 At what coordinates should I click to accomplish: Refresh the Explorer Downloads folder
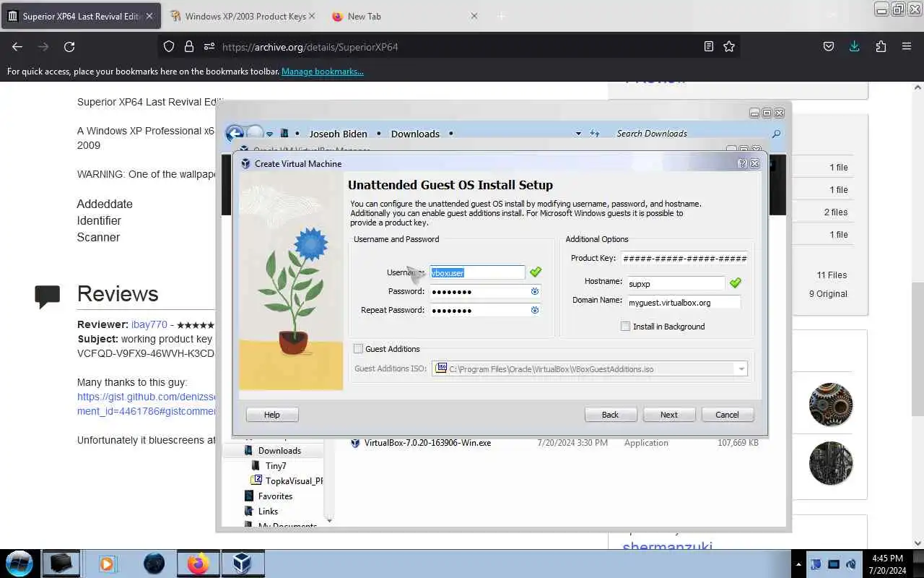coord(595,134)
